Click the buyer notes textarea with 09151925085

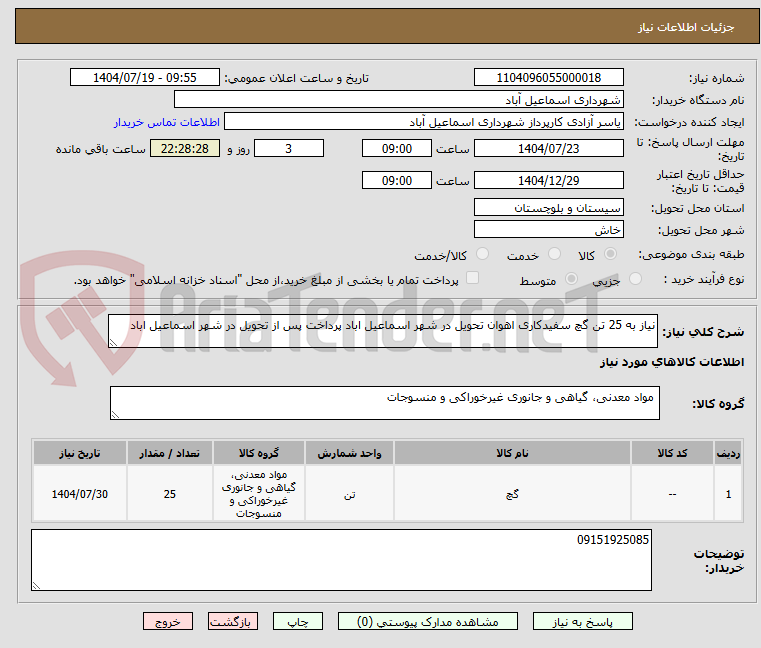point(341,560)
